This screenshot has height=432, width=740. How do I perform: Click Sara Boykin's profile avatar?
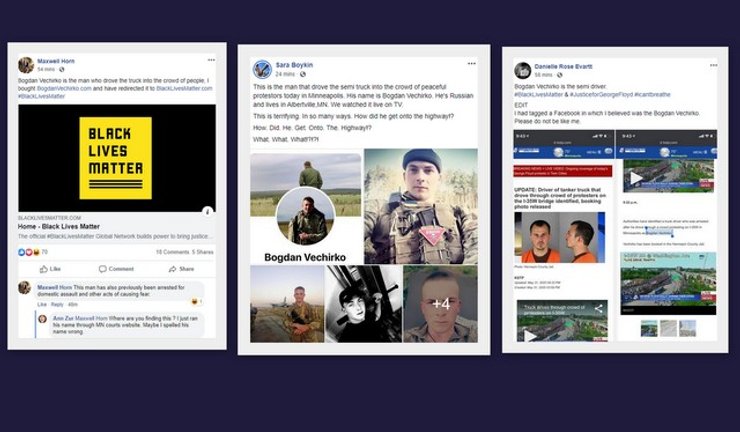(x=262, y=69)
